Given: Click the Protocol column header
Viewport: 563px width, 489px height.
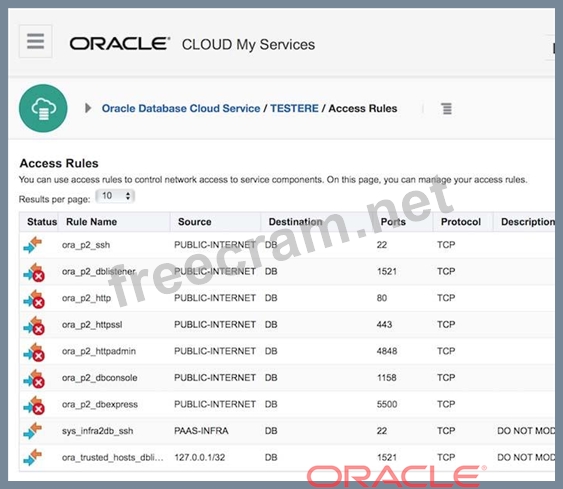Looking at the screenshot, I should coord(461,222).
